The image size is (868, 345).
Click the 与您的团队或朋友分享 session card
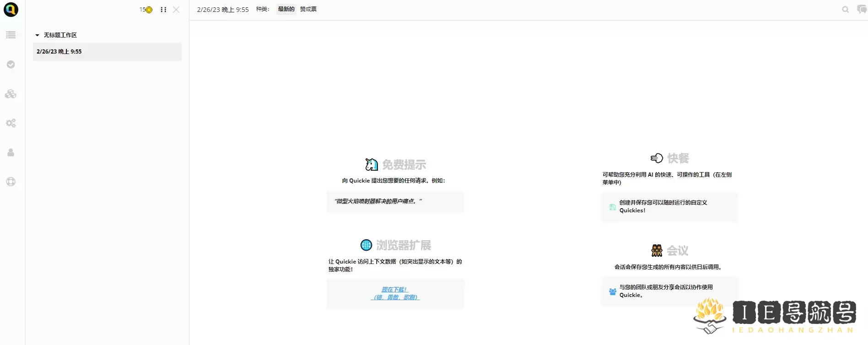(669, 291)
